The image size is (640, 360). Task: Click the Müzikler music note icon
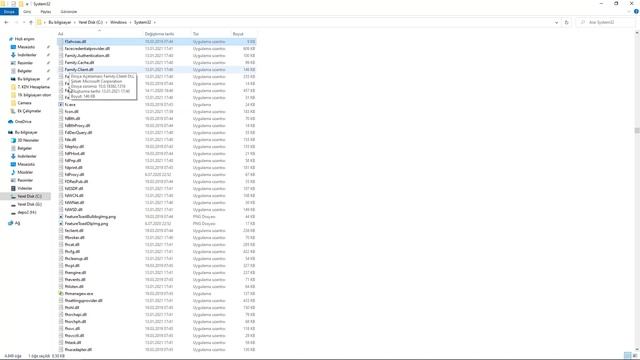coord(13,172)
